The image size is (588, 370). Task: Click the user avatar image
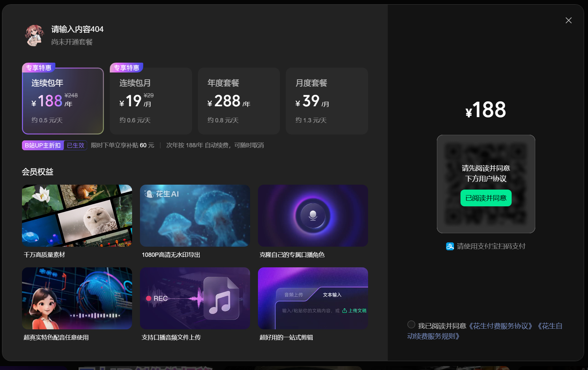click(35, 35)
